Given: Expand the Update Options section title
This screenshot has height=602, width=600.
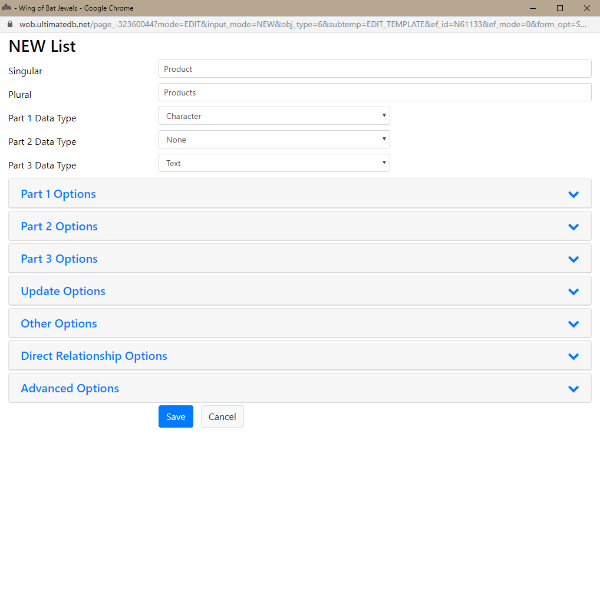Looking at the screenshot, I should (63, 291).
